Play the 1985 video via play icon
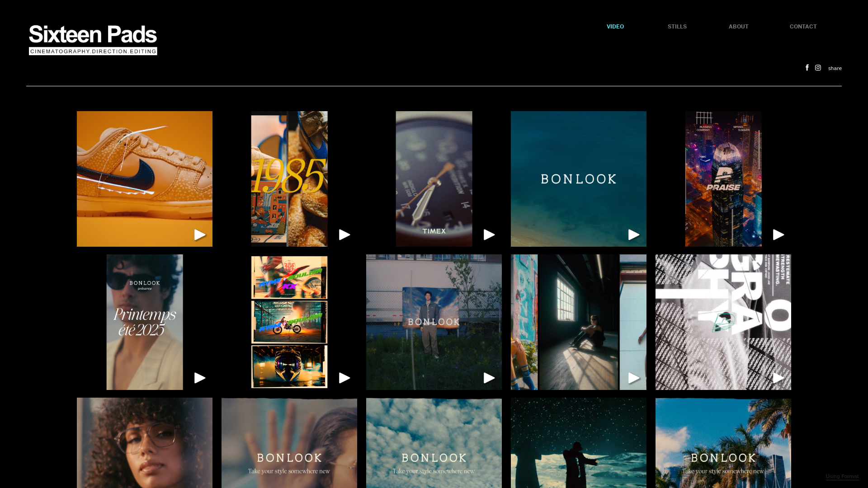Screen dimensions: 868x488 [x=344, y=235]
